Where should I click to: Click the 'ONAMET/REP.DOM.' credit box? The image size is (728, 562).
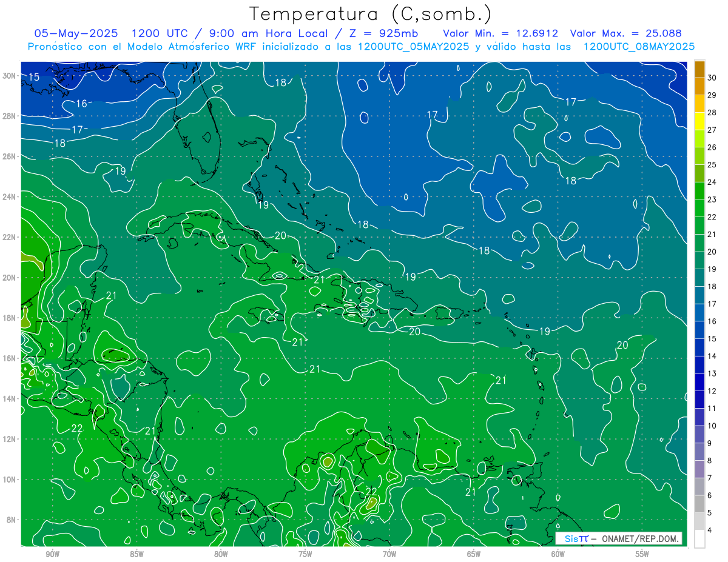(x=619, y=538)
